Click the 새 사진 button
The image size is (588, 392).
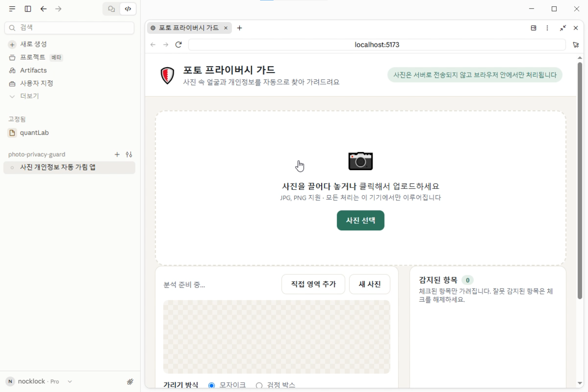coord(370,284)
